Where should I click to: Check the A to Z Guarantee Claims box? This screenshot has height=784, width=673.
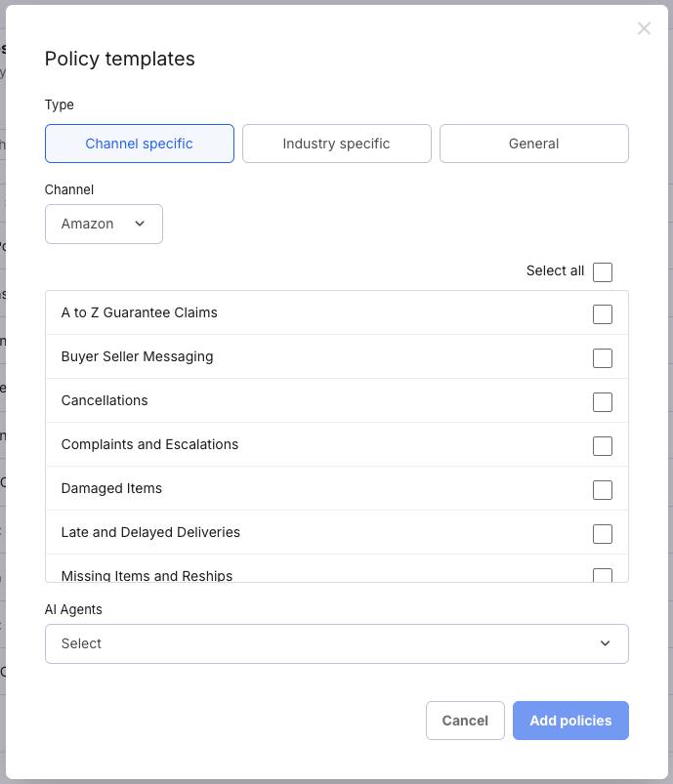603,313
